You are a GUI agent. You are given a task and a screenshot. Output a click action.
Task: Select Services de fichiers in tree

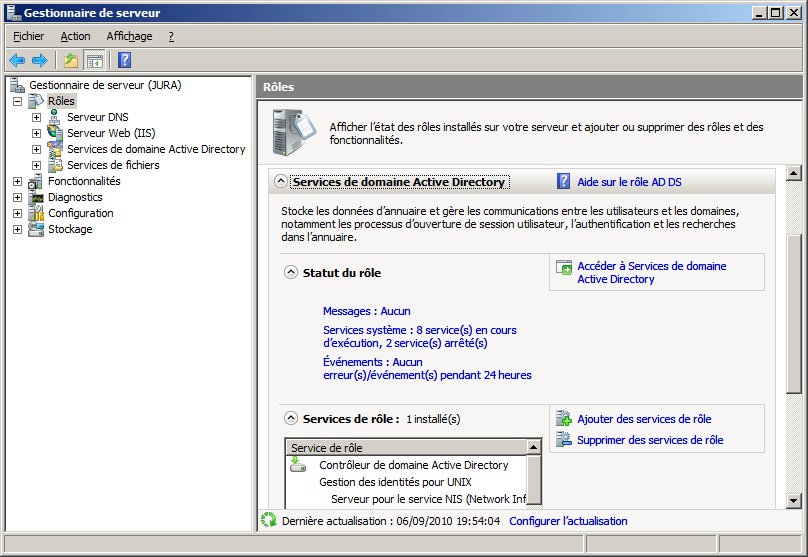pos(113,165)
